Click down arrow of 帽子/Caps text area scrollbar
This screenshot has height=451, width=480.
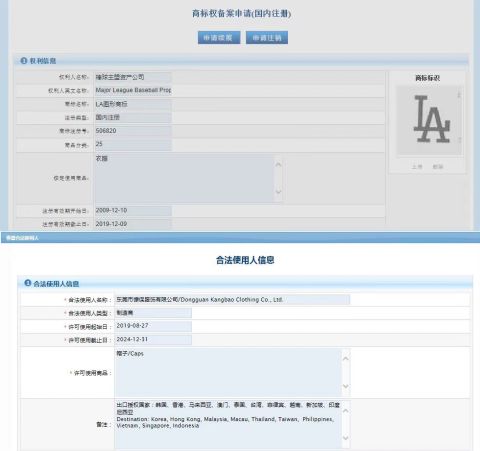tap(346, 386)
